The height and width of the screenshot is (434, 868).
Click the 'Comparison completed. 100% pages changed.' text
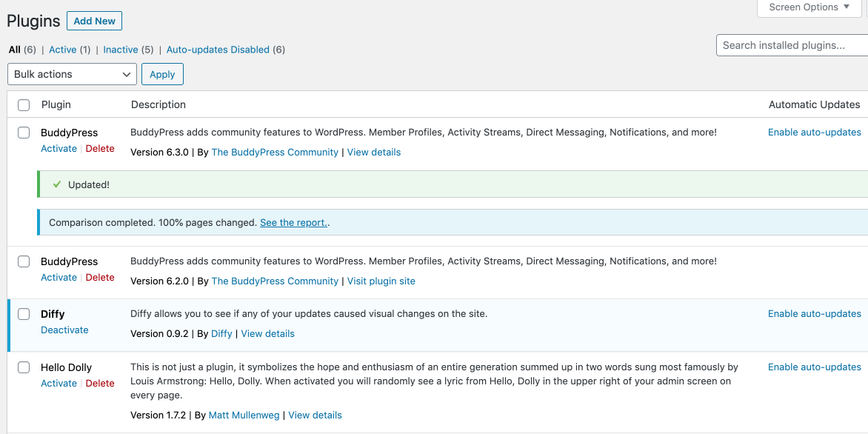[153, 222]
